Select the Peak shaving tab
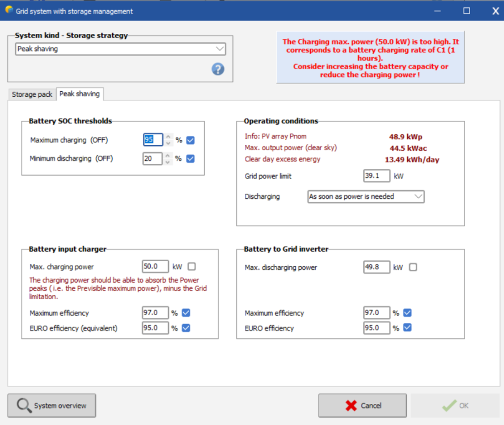 pos(80,93)
